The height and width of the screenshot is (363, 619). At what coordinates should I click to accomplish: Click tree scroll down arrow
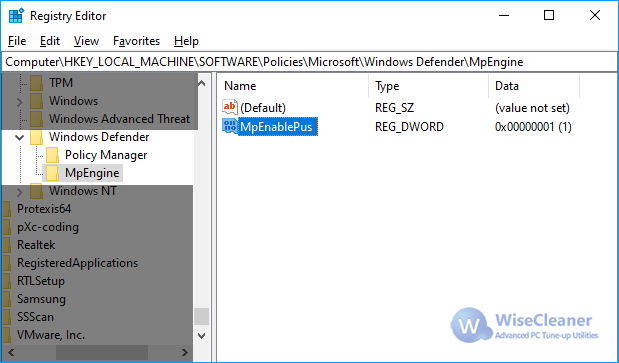point(202,336)
